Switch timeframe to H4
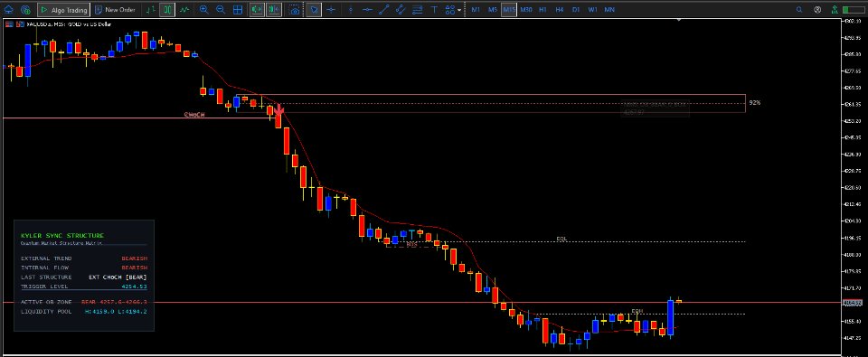 click(x=560, y=10)
